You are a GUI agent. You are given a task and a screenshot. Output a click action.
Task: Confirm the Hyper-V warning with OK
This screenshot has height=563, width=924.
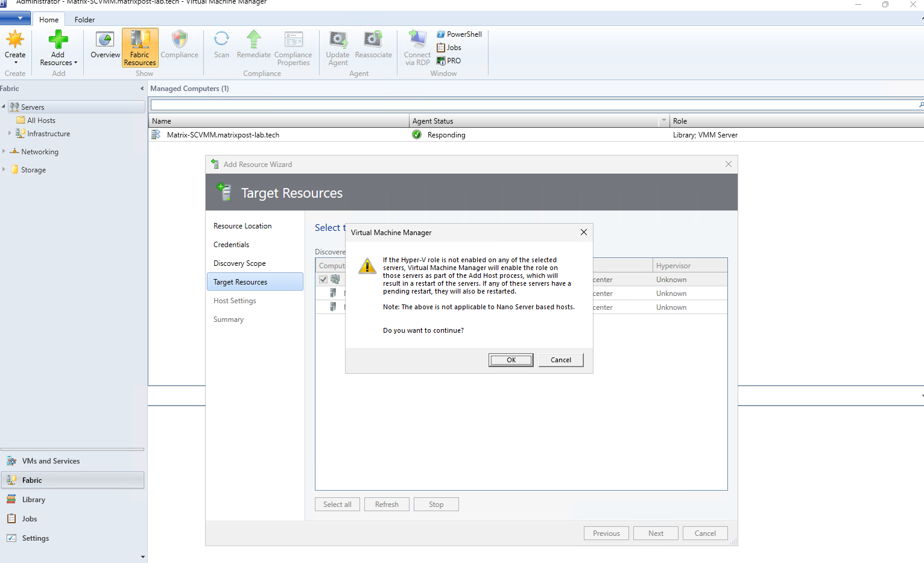click(x=511, y=360)
